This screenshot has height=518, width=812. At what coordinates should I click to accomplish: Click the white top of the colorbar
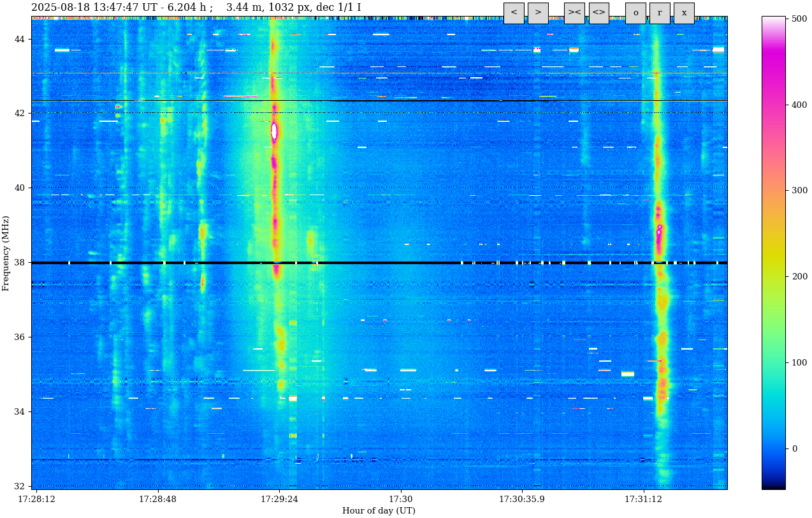click(x=773, y=19)
